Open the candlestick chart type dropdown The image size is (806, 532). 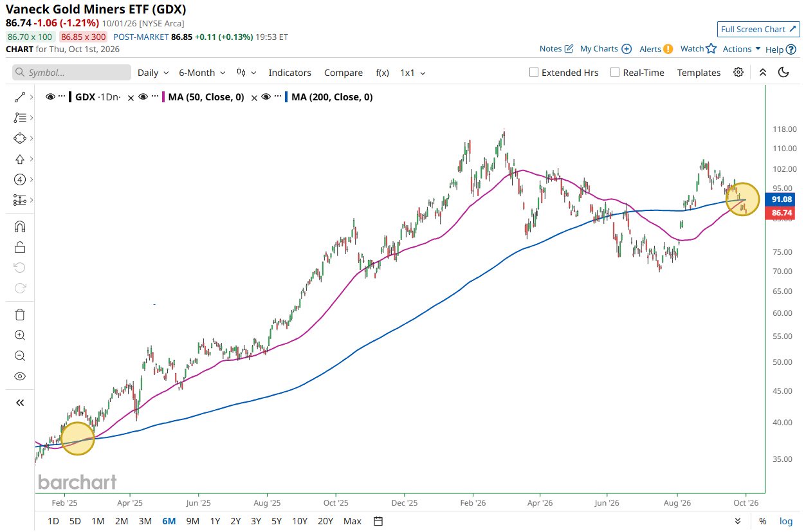point(246,73)
